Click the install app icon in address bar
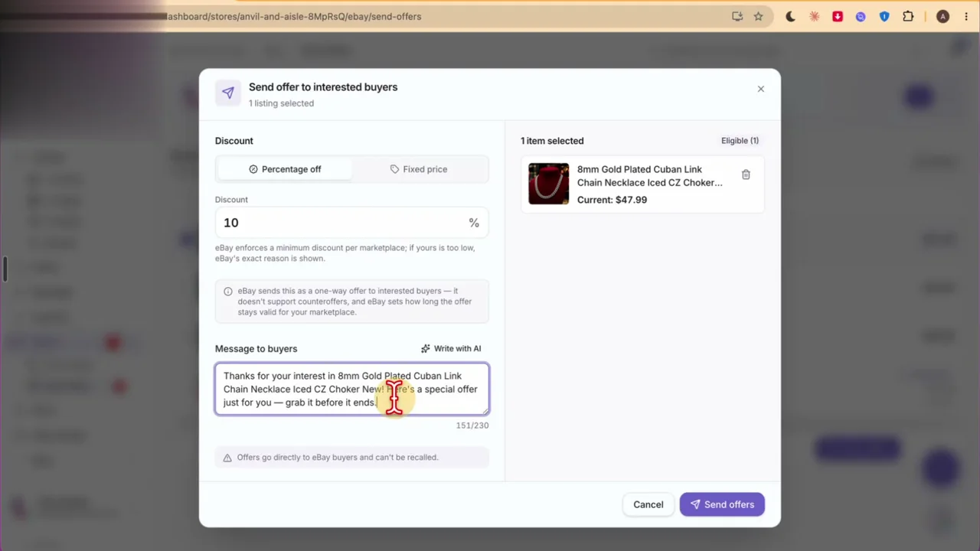Image resolution: width=980 pixels, height=551 pixels. tap(737, 16)
